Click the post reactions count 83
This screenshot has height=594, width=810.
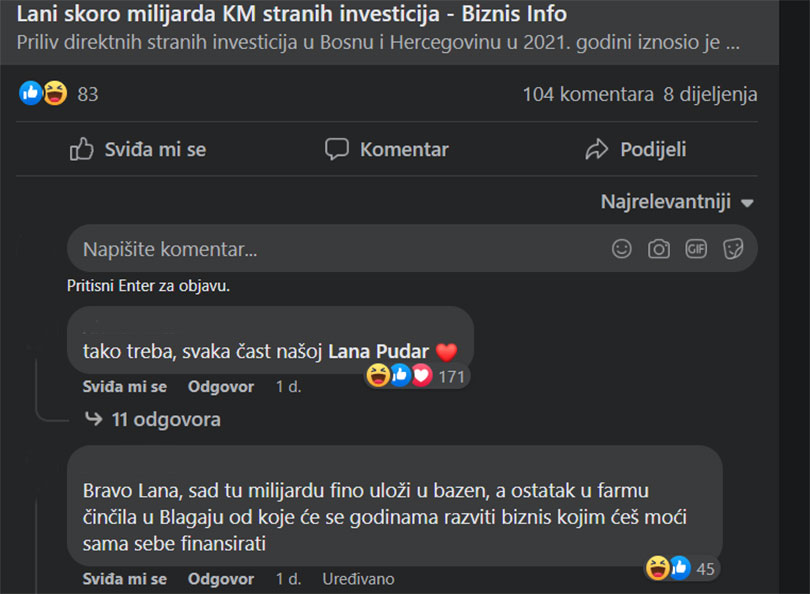[x=87, y=95]
